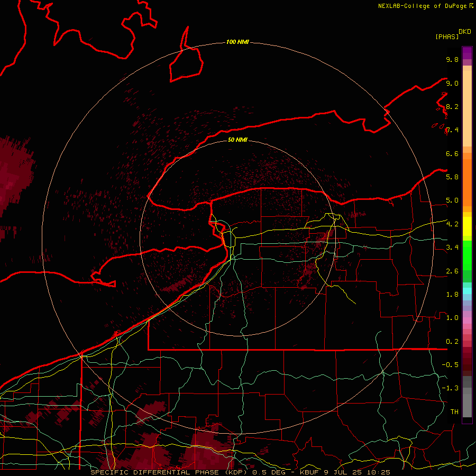Click the NEXLAB-College of DuPage credit text
This screenshot has height=476, width=476.
point(422,6)
